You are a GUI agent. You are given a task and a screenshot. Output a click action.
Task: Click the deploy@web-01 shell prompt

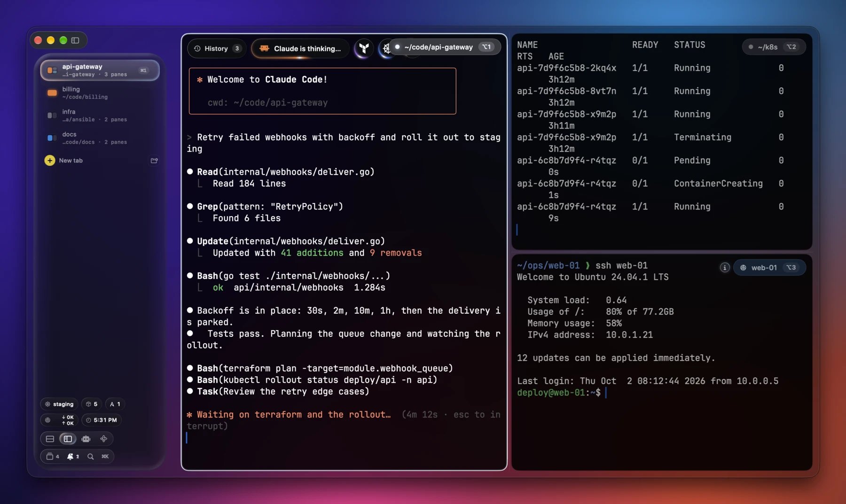558,393
